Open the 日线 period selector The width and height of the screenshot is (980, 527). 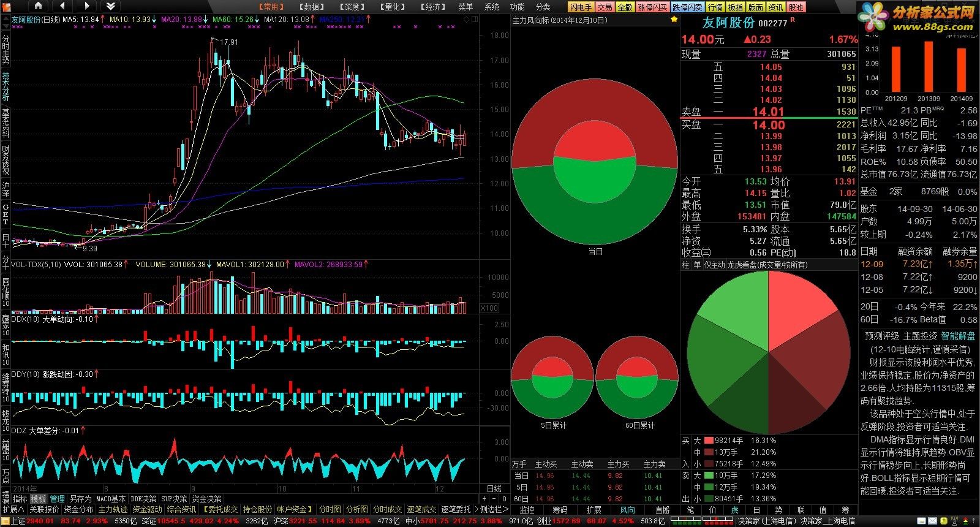coord(494,488)
